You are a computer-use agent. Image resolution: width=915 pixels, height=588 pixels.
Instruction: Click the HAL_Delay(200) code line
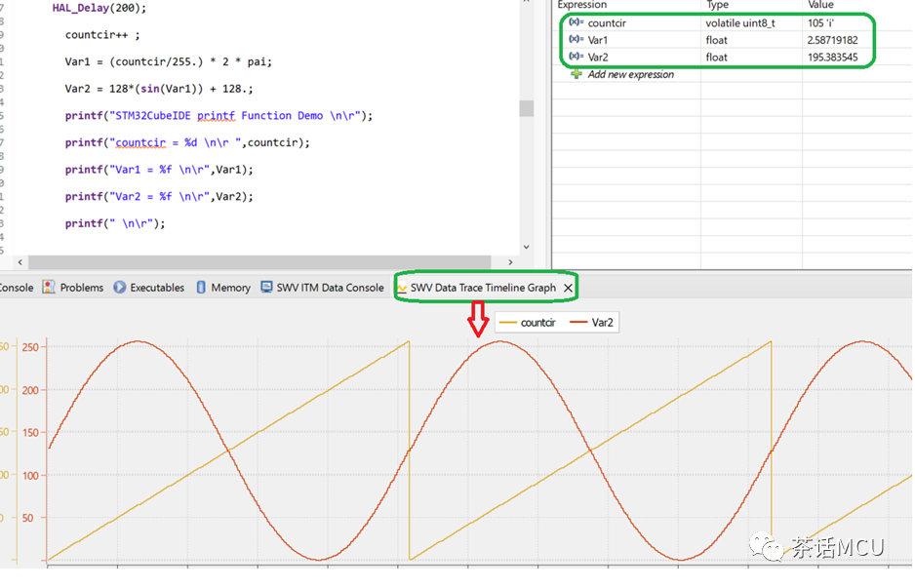(99, 8)
